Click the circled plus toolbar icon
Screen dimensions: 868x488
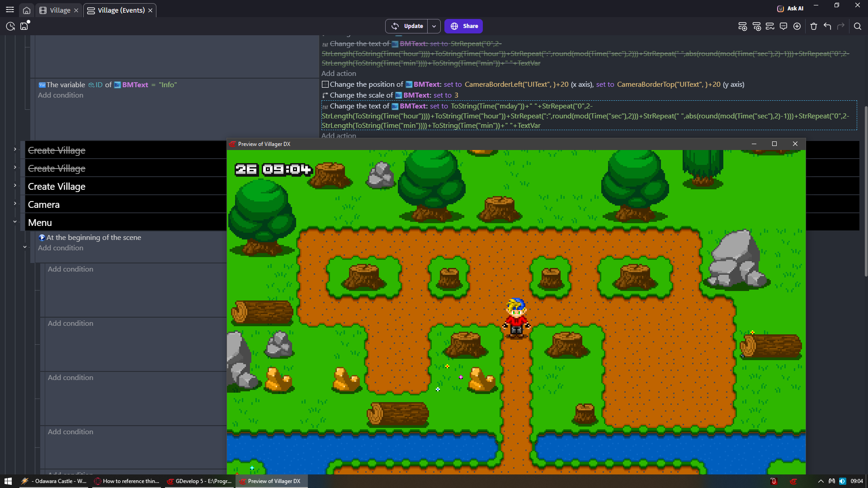[x=797, y=26]
